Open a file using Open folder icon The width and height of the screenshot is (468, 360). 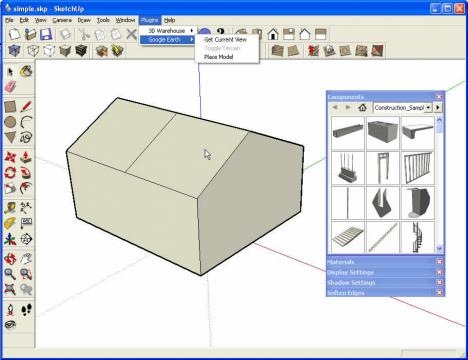click(30, 34)
